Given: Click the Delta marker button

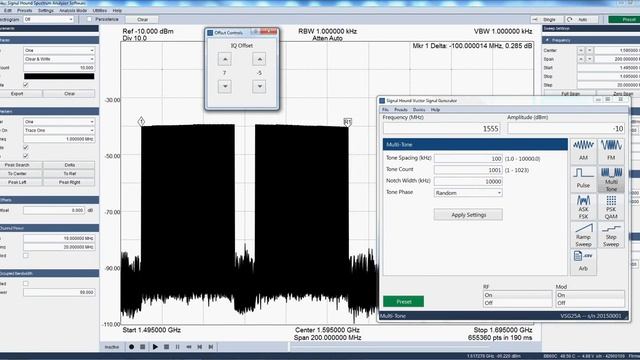Looking at the screenshot, I should (69, 165).
